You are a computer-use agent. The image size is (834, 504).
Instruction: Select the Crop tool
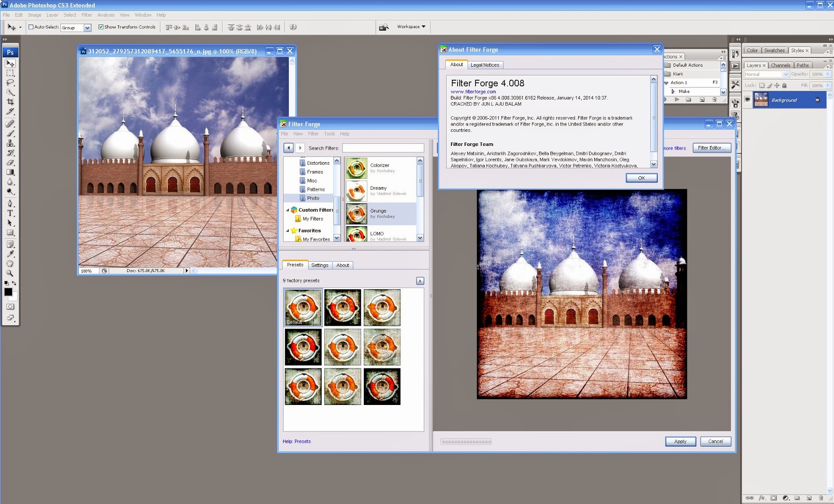pyautogui.click(x=10, y=102)
